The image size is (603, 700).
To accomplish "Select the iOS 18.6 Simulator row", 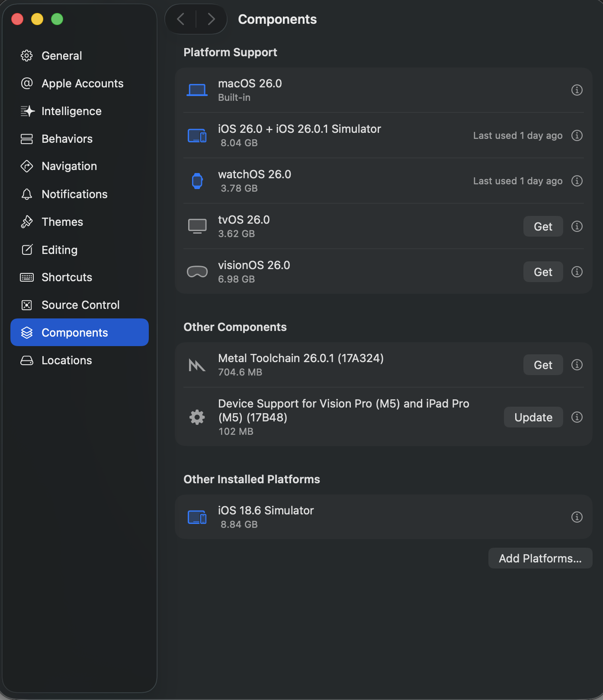I will [x=346, y=517].
